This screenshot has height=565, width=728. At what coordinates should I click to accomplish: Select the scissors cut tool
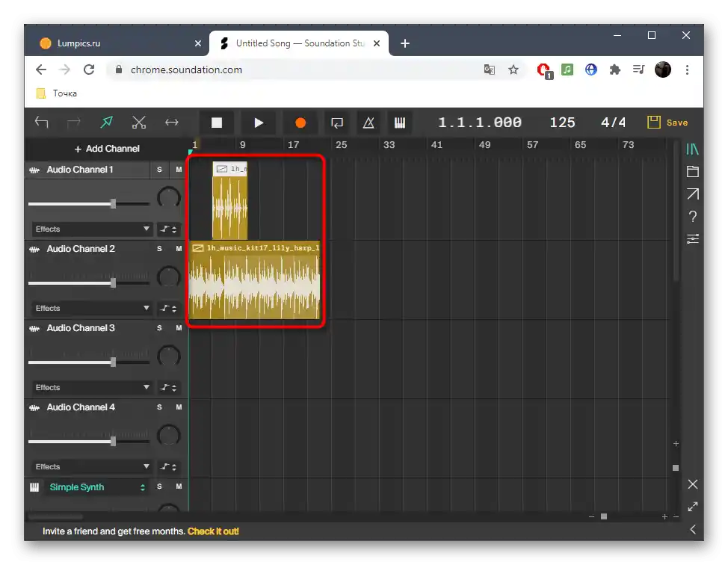coord(139,123)
